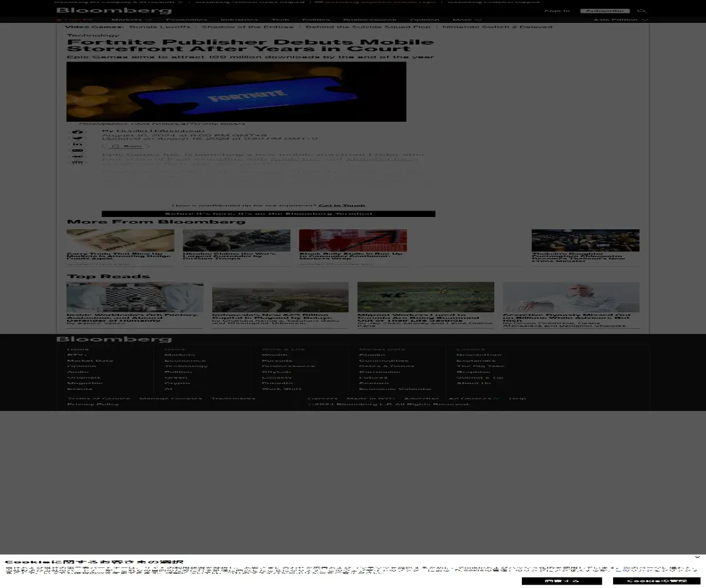
Task: Click footer Privacy Policy link
Action: pos(93,405)
